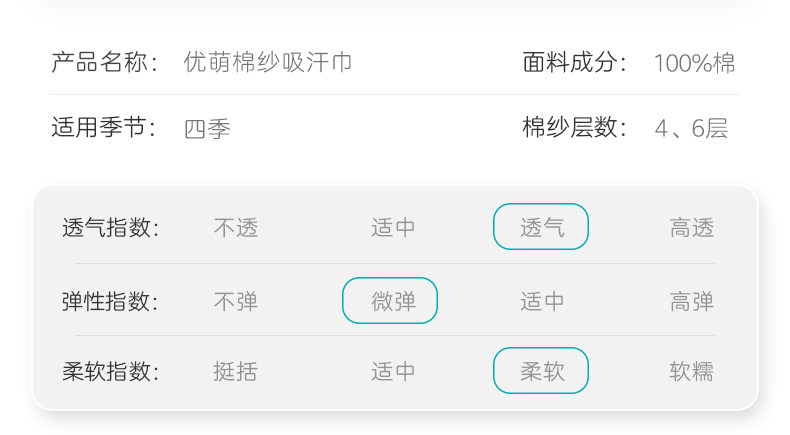Click the 柔软指数 row label

[x=110, y=372]
